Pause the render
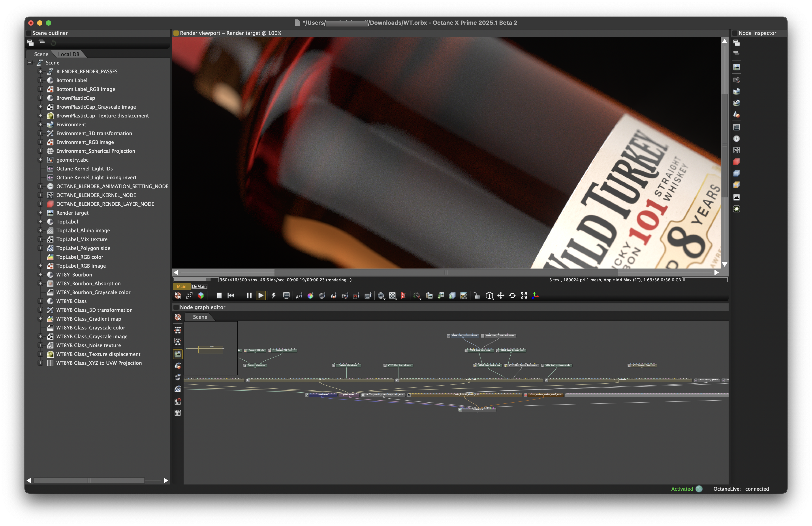The image size is (812, 526). tap(249, 296)
